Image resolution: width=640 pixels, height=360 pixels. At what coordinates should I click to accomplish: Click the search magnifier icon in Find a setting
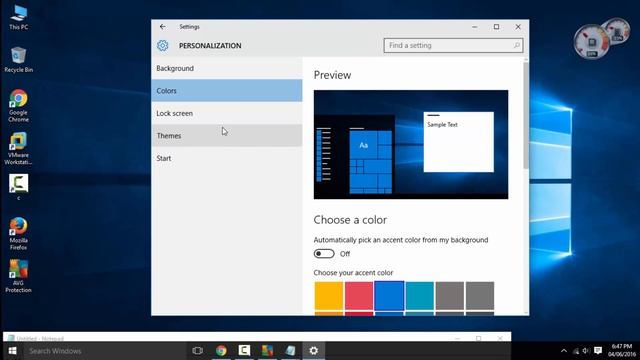pos(516,45)
